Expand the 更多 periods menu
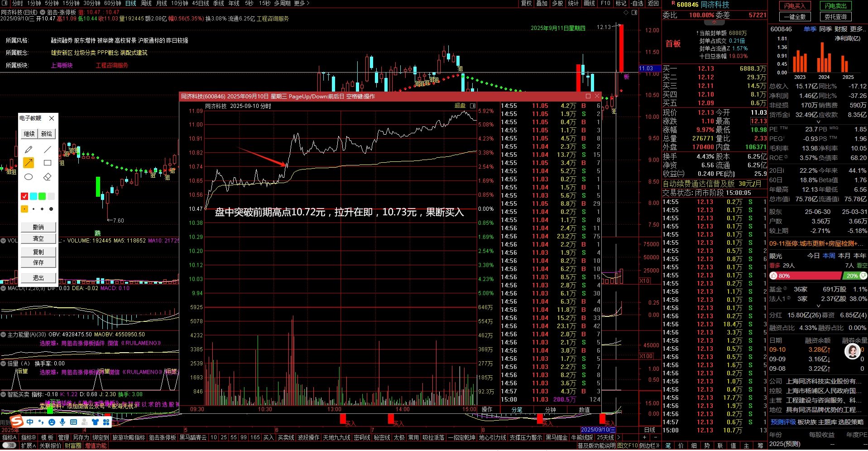Viewport: 868px width, 451px height. pos(302,3)
